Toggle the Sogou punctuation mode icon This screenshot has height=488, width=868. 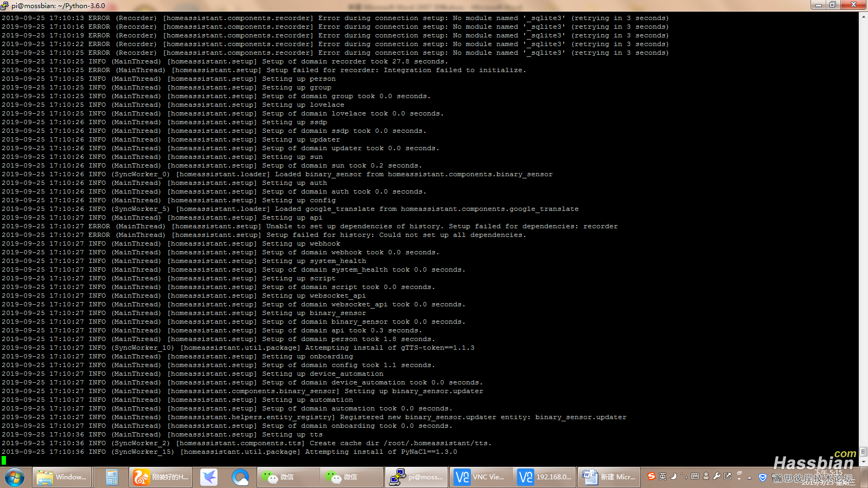(684, 476)
